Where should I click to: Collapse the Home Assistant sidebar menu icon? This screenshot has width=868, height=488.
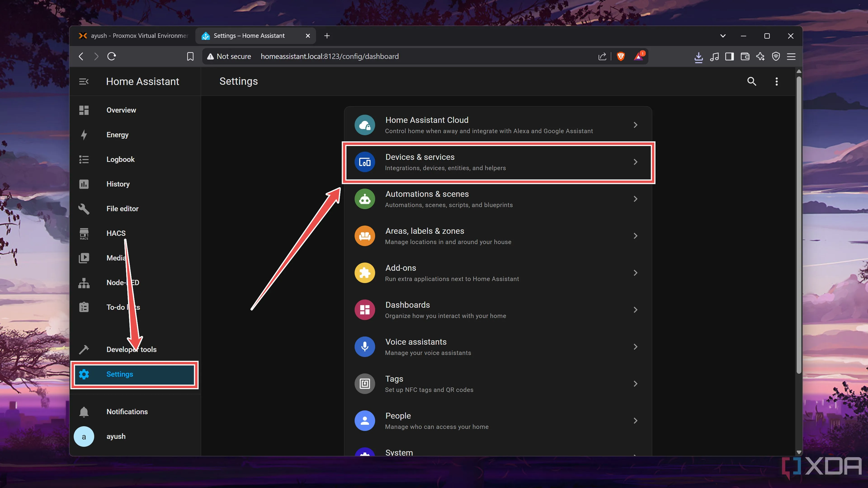pyautogui.click(x=84, y=82)
